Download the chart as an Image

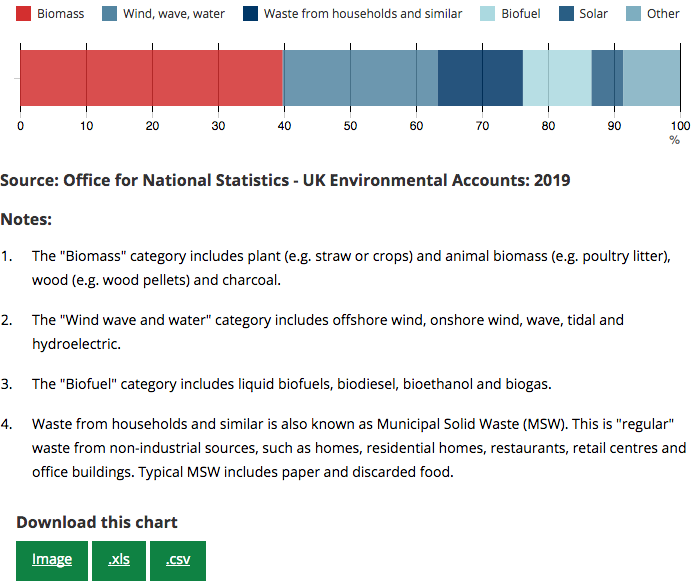[51, 560]
